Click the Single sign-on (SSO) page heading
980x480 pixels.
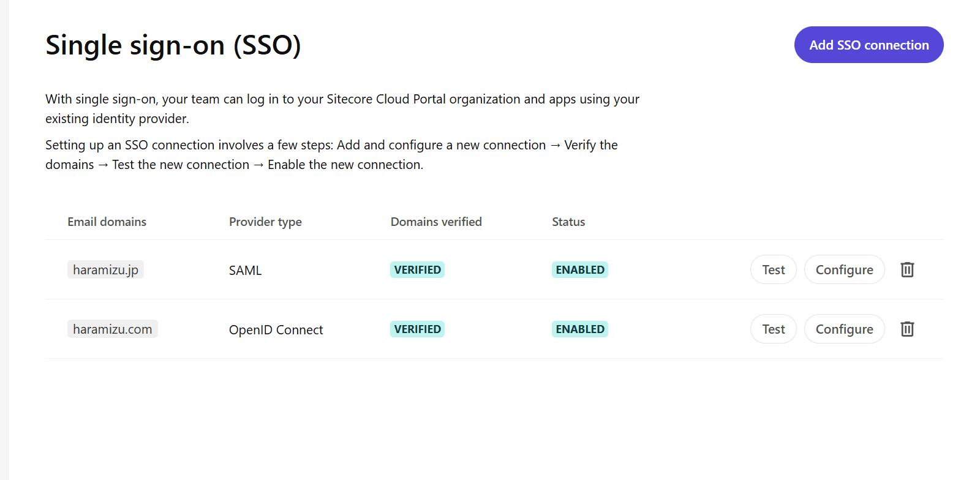click(x=173, y=45)
